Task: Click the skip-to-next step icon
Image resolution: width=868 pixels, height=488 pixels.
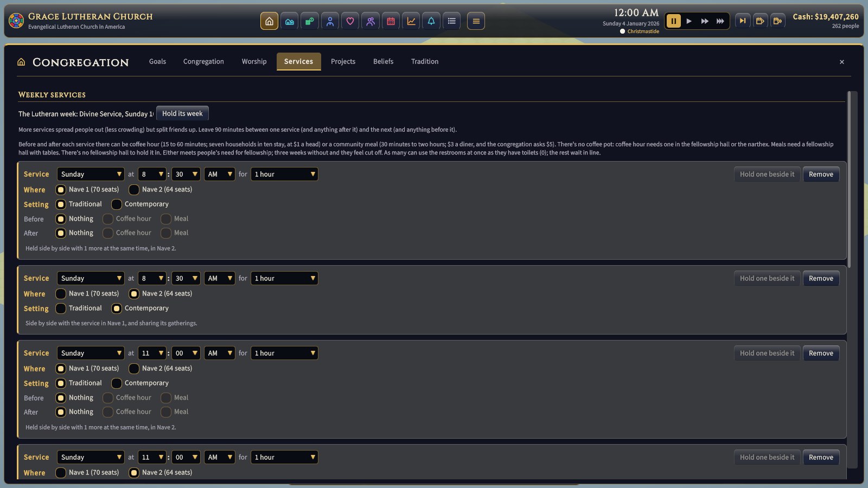Action: tap(743, 21)
